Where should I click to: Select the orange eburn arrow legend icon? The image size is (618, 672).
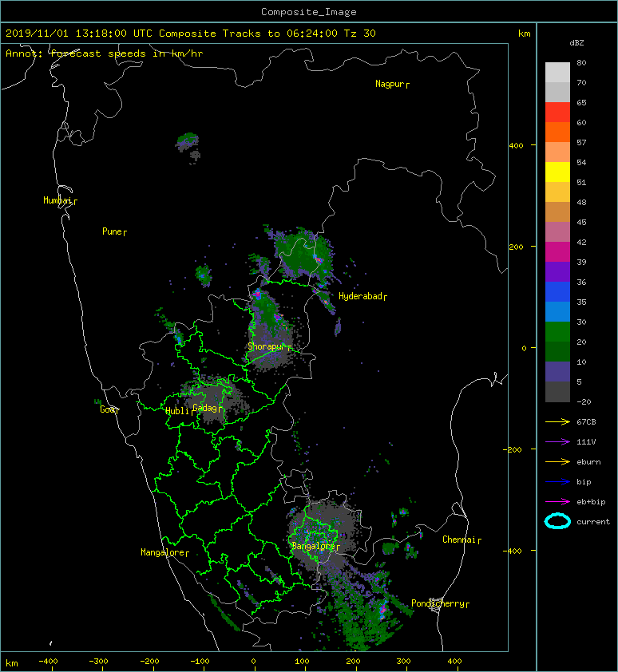point(557,462)
